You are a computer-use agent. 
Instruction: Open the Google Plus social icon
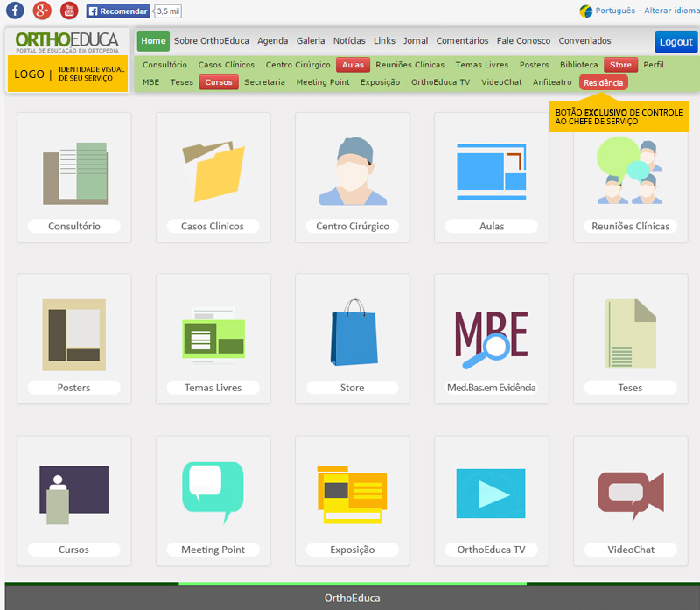(42, 11)
